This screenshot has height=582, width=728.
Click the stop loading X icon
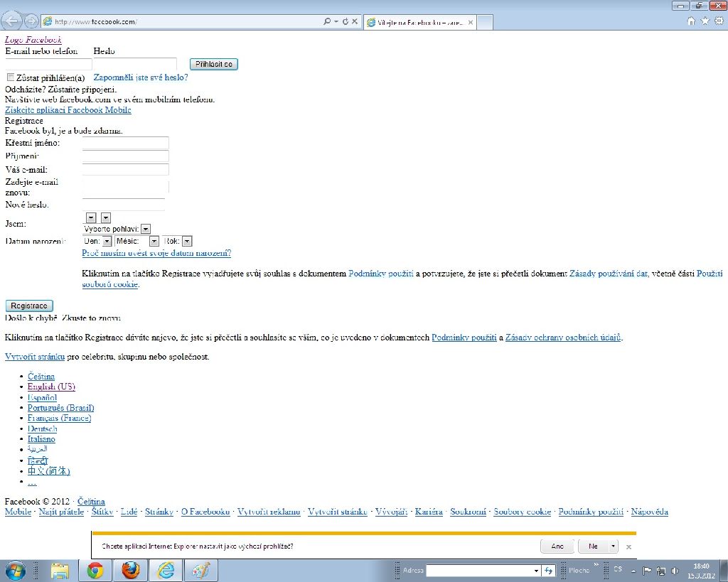pos(355,21)
